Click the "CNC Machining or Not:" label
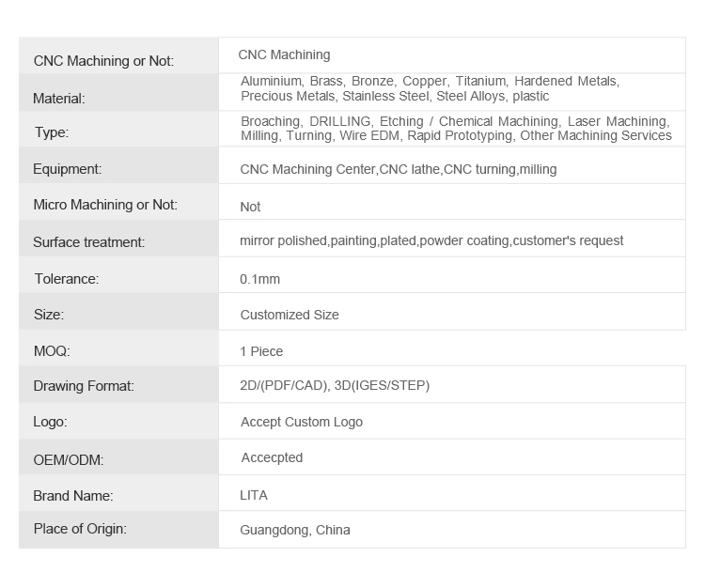This screenshot has width=705, height=588. 103,61
